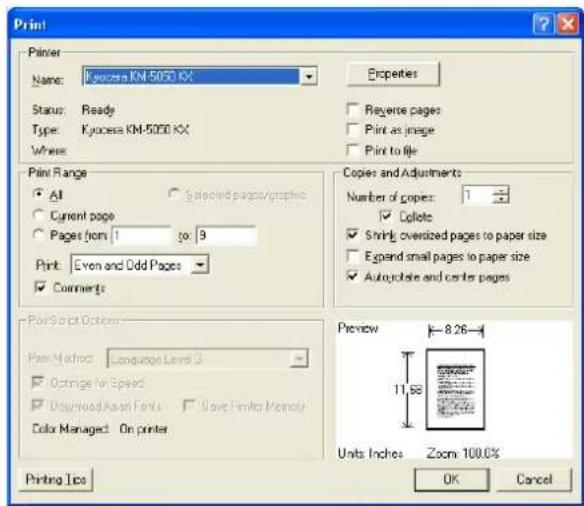Screen dimensions: 584x506
Task: Decrease number of copies with down arrow
Action: [x=501, y=199]
